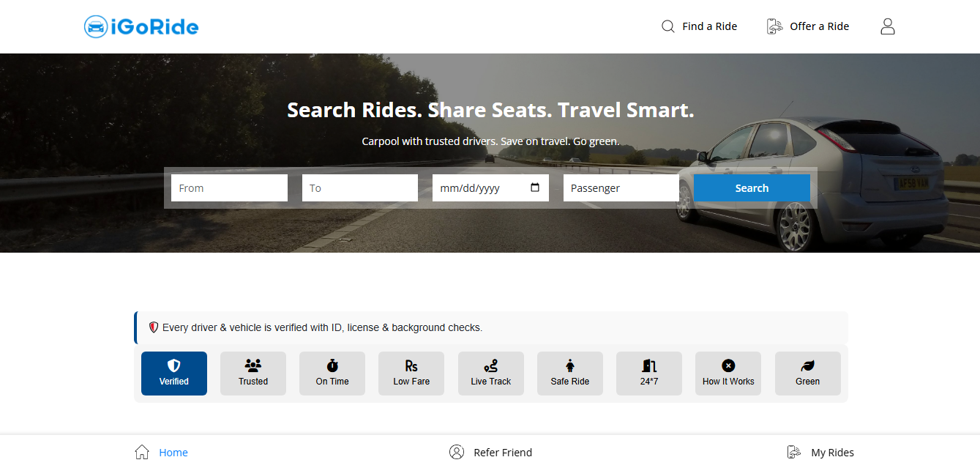The image size is (980, 468).
Task: Select the How It Works tile
Action: (728, 374)
